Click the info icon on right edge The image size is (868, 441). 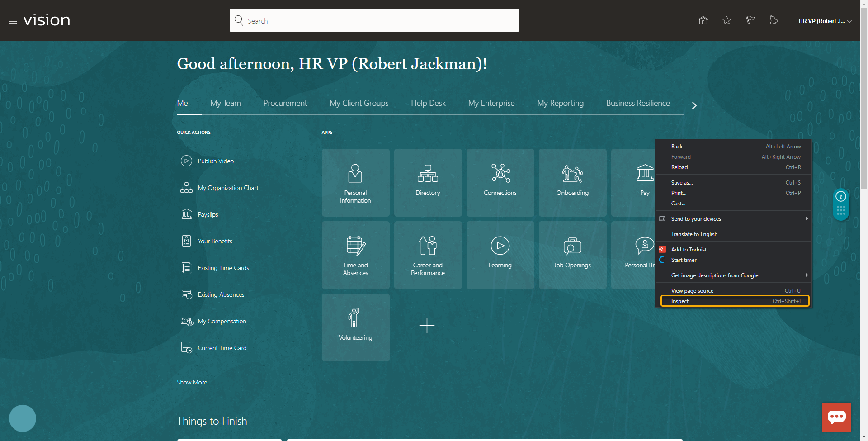coord(841,196)
